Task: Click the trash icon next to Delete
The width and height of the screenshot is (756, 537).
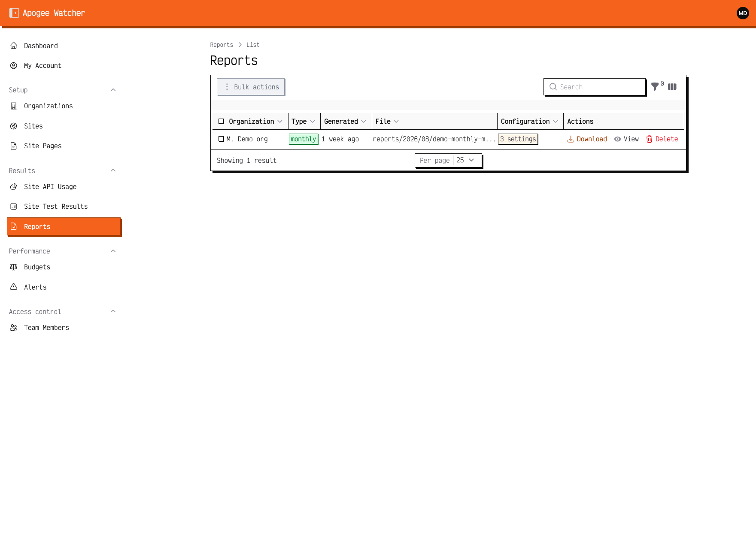Action: 649,139
